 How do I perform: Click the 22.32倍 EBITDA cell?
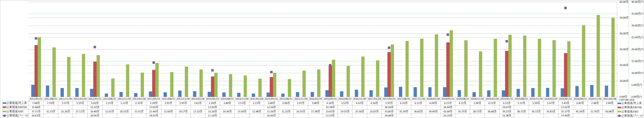click(95, 107)
